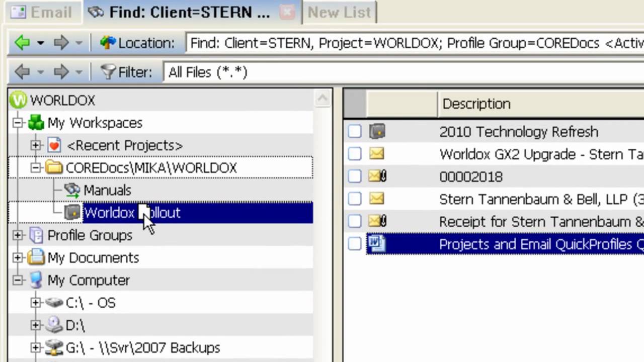Select <Recent Projects> in the tree

coord(124,145)
